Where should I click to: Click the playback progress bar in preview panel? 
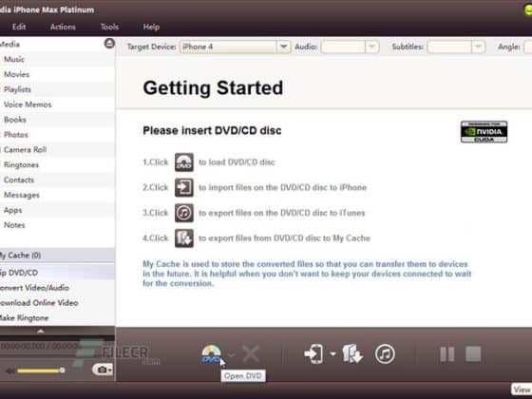[57, 338]
